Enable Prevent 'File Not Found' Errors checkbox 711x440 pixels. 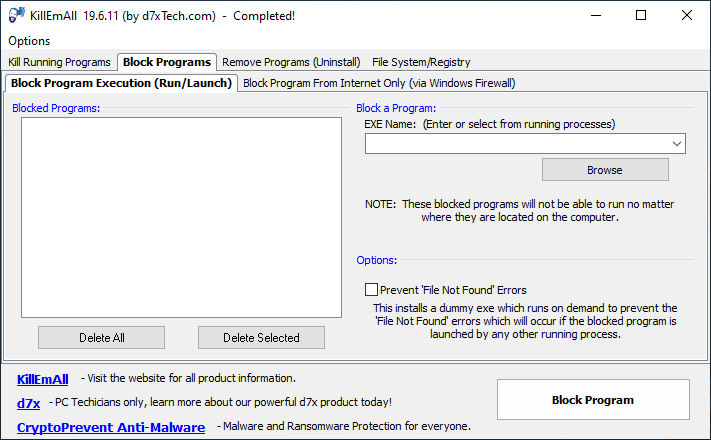point(371,289)
